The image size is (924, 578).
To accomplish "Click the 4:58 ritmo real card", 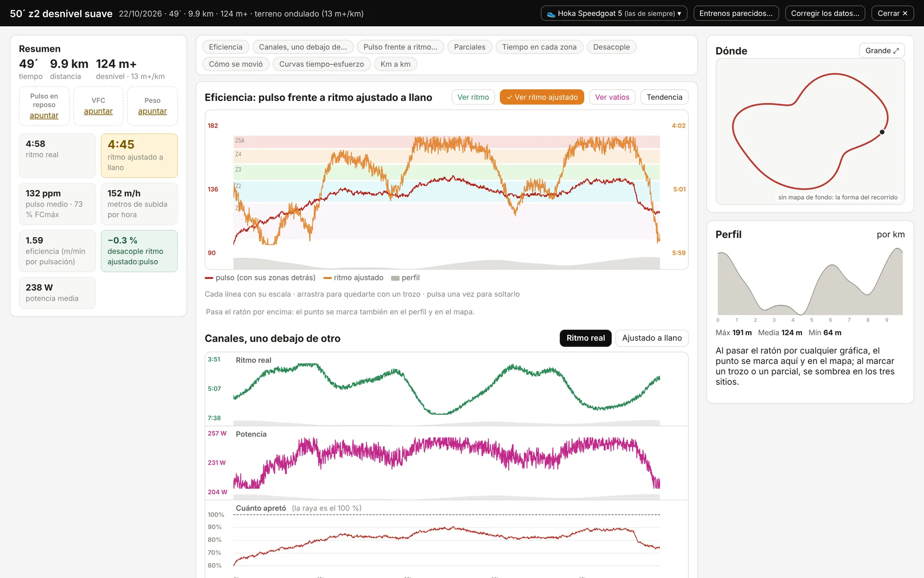I will 57,156.
